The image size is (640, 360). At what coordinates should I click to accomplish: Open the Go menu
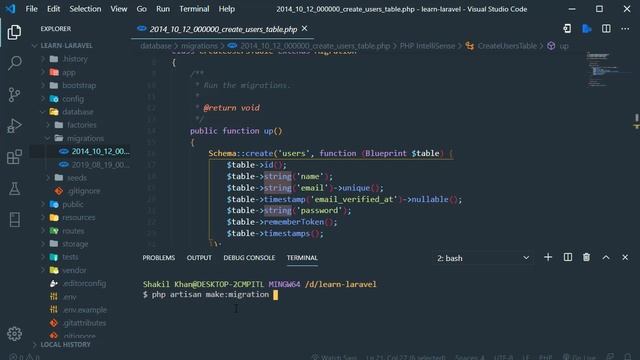click(x=141, y=9)
